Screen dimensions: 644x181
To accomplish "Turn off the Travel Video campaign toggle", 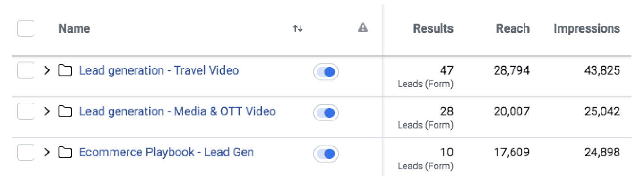I will (x=326, y=72).
